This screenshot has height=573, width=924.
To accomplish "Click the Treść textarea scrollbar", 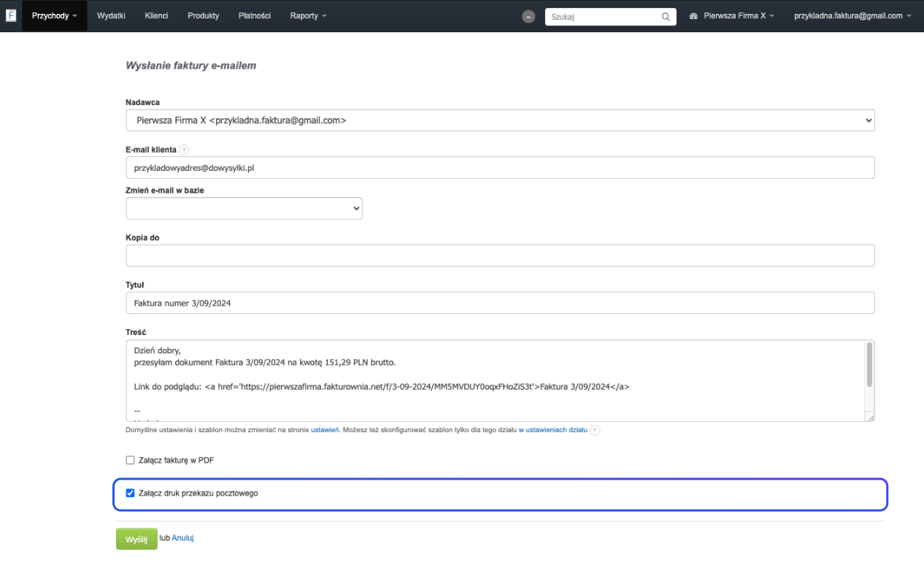I will [869, 365].
